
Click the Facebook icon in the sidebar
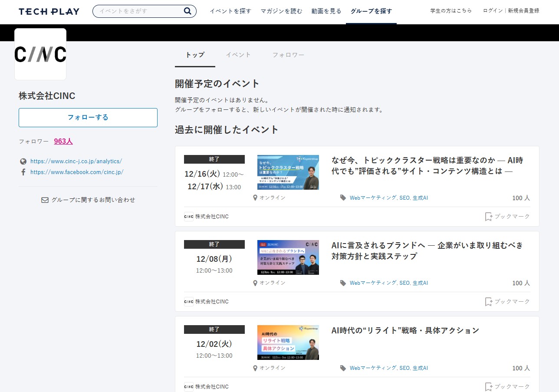tap(23, 172)
